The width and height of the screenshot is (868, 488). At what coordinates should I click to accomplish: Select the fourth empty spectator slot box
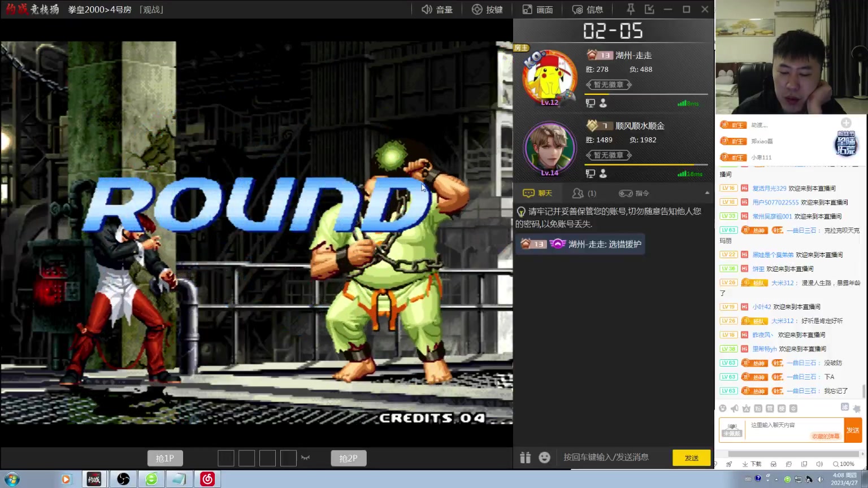pyautogui.click(x=288, y=458)
